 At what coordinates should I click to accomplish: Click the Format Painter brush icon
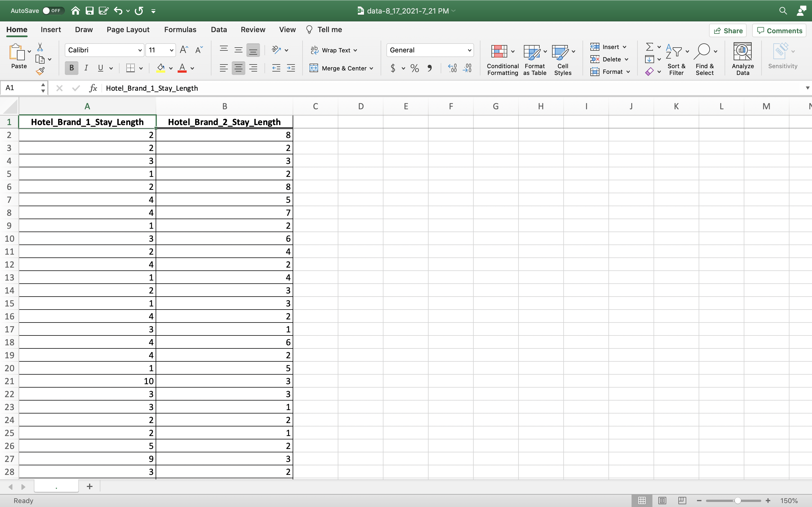coord(40,71)
